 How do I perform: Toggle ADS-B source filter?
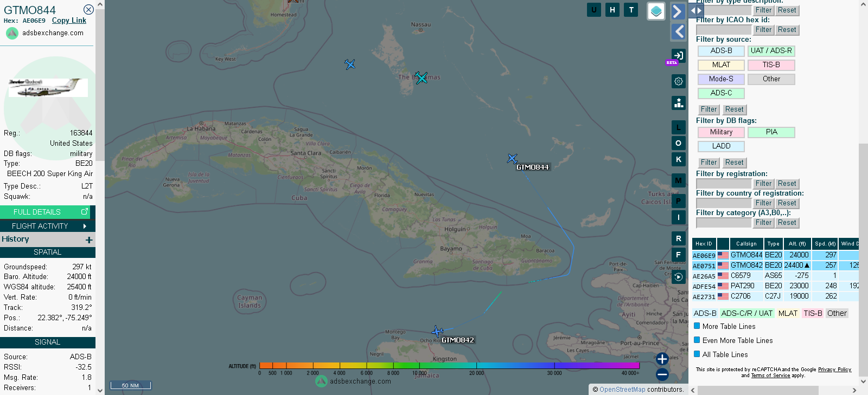721,51
